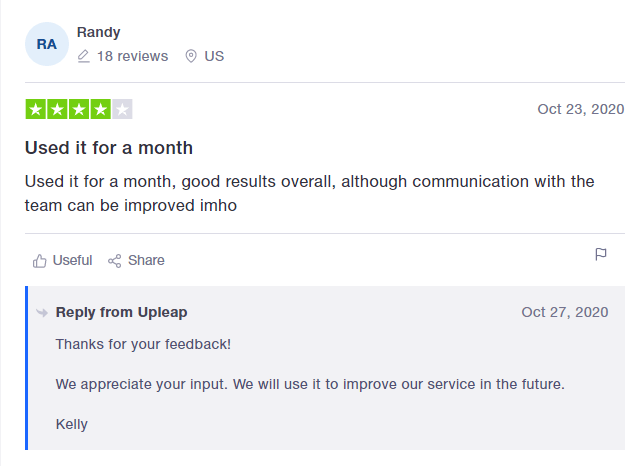The image size is (641, 466).
Task: Open the 'Used it for a month' review title
Action: tap(109, 148)
